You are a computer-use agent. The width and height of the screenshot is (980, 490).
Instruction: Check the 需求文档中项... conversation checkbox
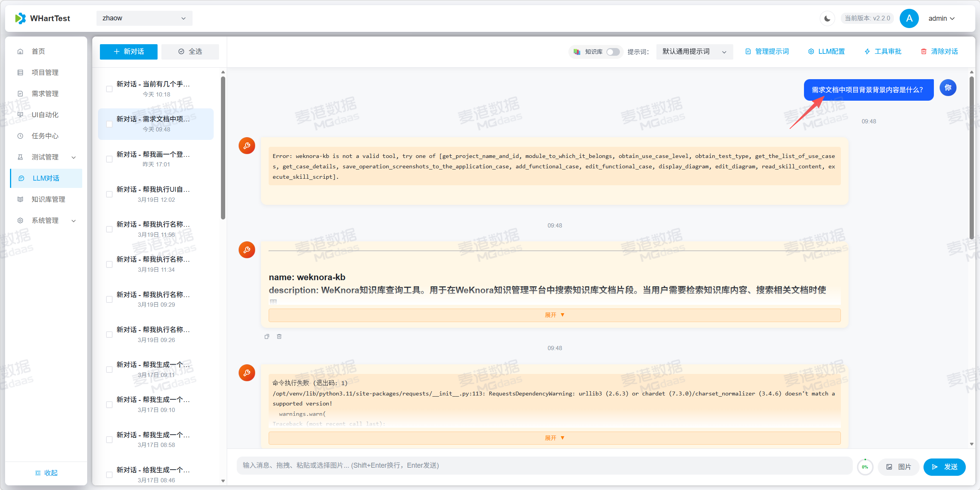pos(109,124)
